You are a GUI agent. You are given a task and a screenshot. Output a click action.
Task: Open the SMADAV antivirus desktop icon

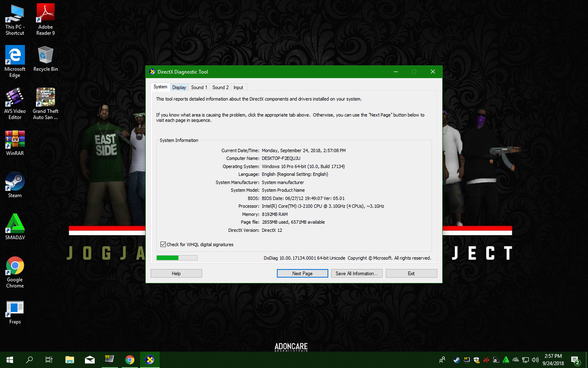15,227
